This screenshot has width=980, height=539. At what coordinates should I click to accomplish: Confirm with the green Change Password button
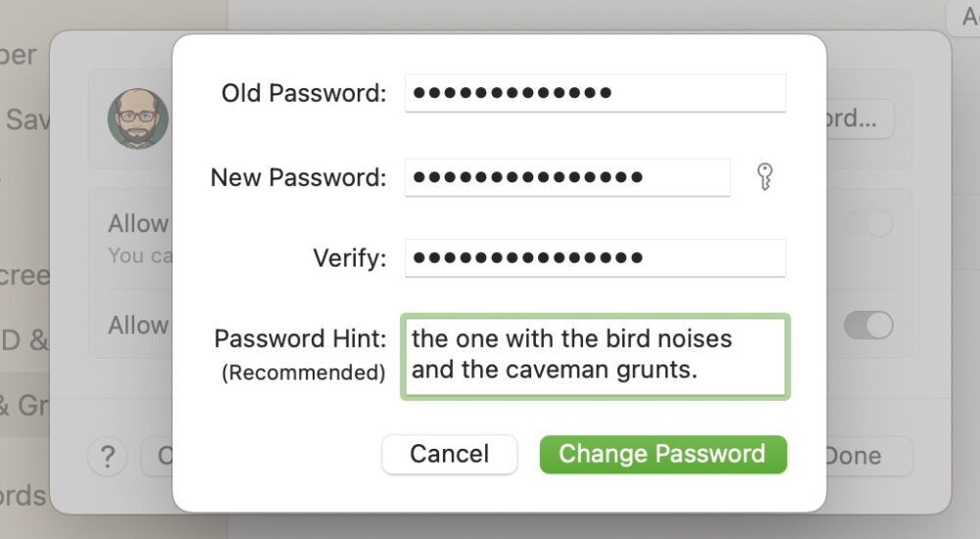(662, 455)
